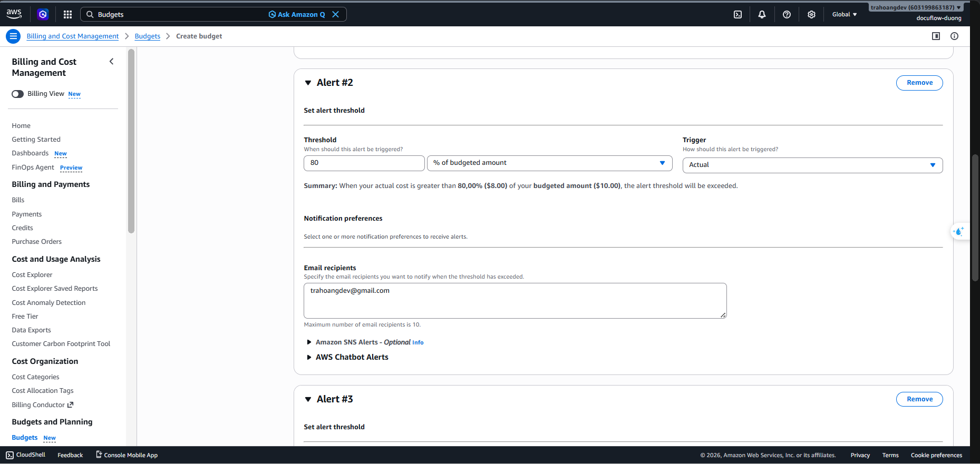Open Data Exports in sidebar
The width and height of the screenshot is (980, 464).
pyautogui.click(x=31, y=330)
